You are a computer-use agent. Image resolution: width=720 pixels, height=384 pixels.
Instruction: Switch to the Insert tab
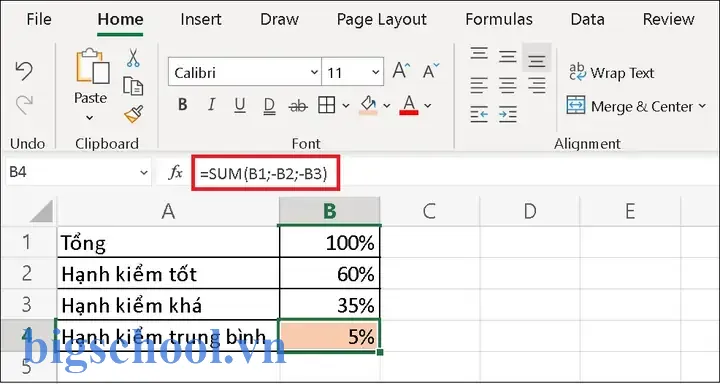pyautogui.click(x=201, y=19)
